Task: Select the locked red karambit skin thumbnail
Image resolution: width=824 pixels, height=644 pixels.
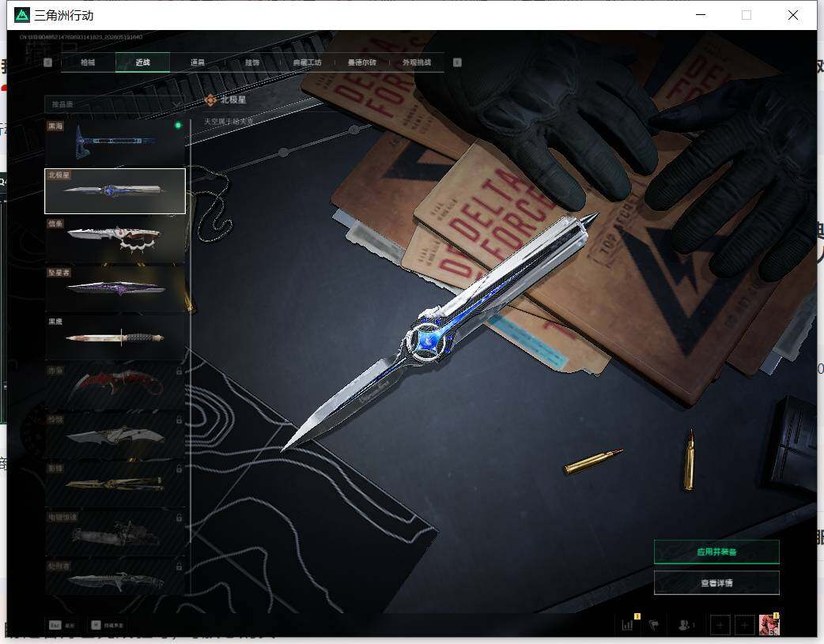Action: [115, 386]
